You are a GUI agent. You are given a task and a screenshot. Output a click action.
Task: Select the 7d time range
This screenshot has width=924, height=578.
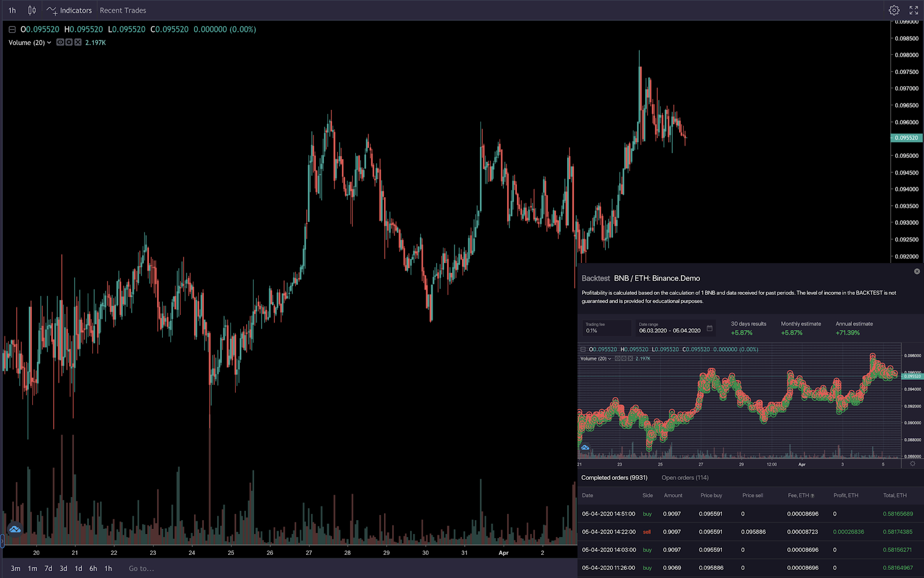click(49, 569)
